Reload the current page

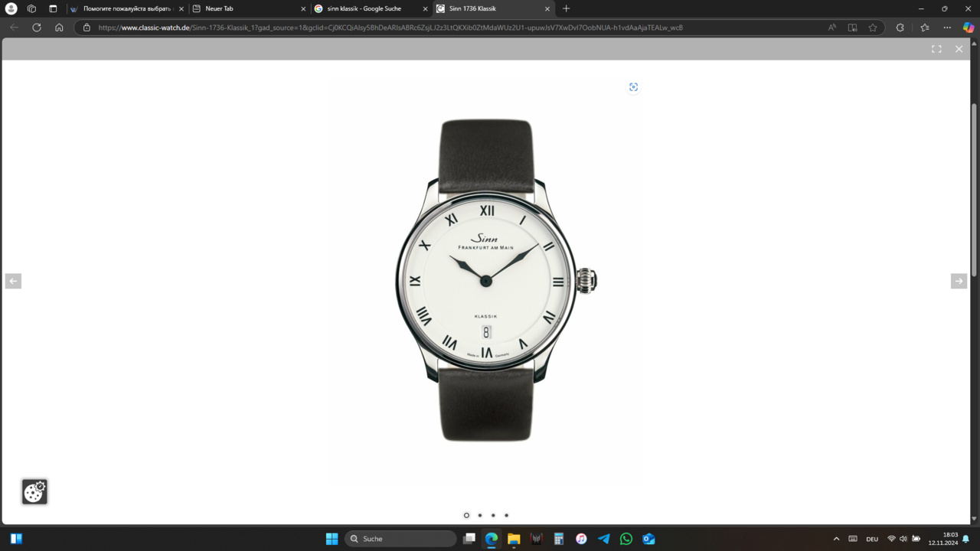(x=36, y=28)
